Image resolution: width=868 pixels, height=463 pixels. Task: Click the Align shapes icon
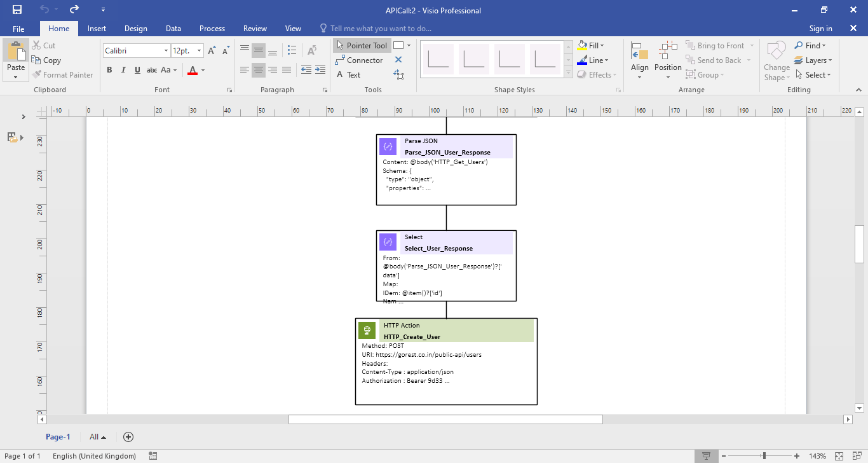pyautogui.click(x=639, y=57)
